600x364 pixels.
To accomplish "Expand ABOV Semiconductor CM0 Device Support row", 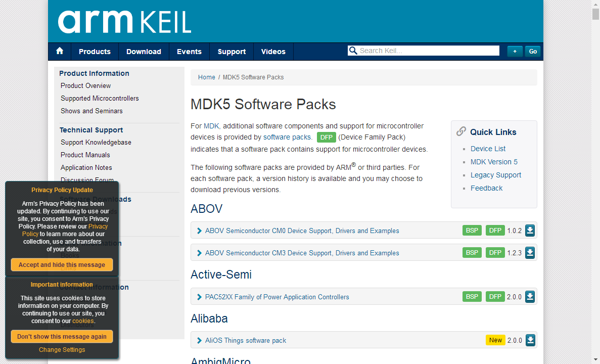I will coord(199,231).
